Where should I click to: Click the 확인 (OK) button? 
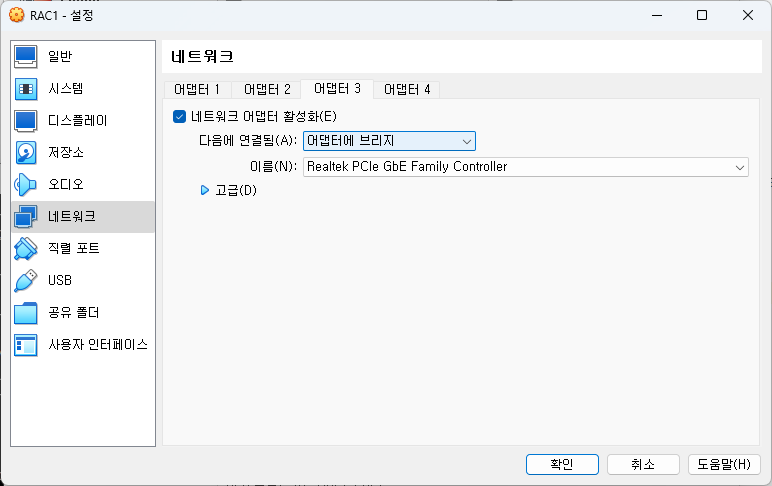[x=562, y=464]
